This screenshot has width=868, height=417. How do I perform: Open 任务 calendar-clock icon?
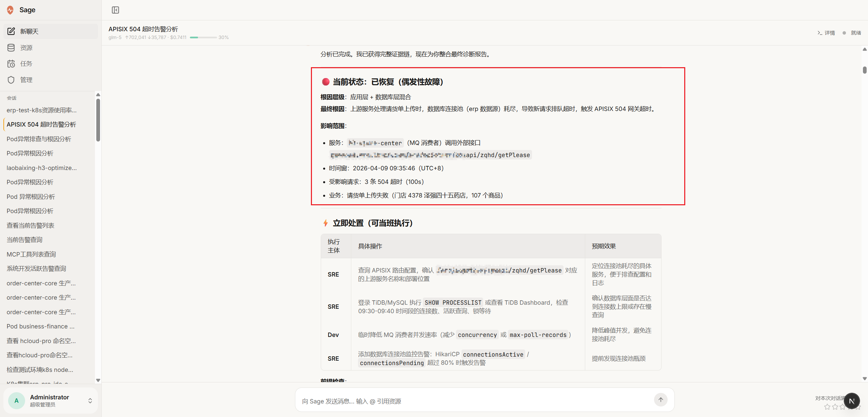click(11, 63)
